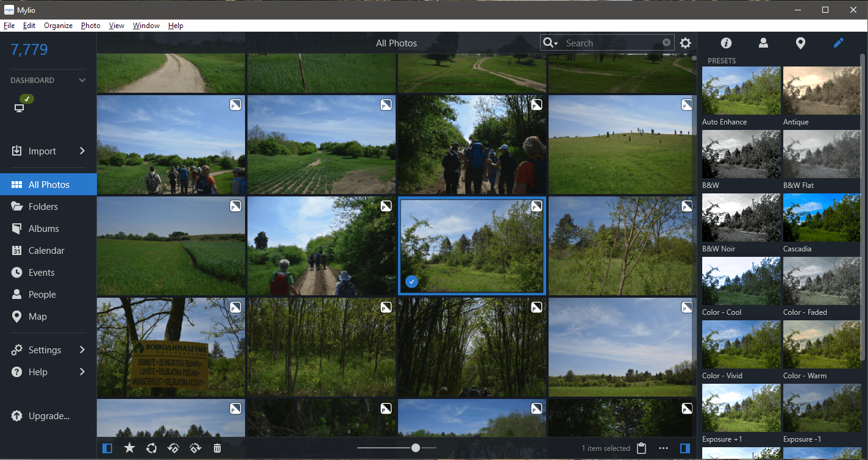Apply the Antique preset
This screenshot has width=868, height=460.
822,91
